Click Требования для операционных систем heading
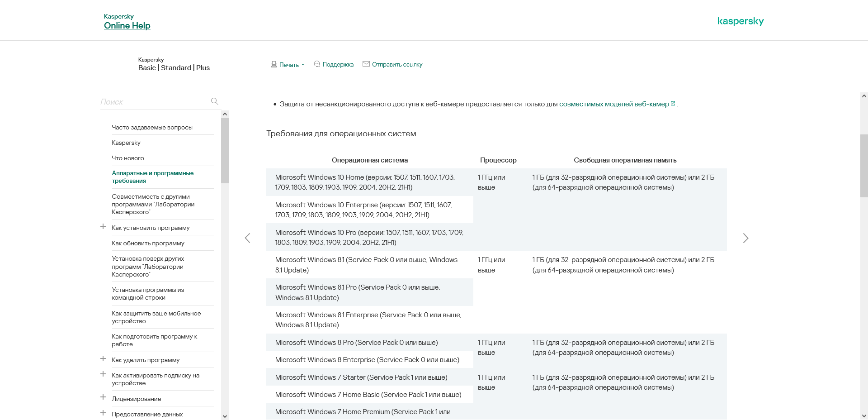This screenshot has width=868, height=420. pyautogui.click(x=341, y=134)
